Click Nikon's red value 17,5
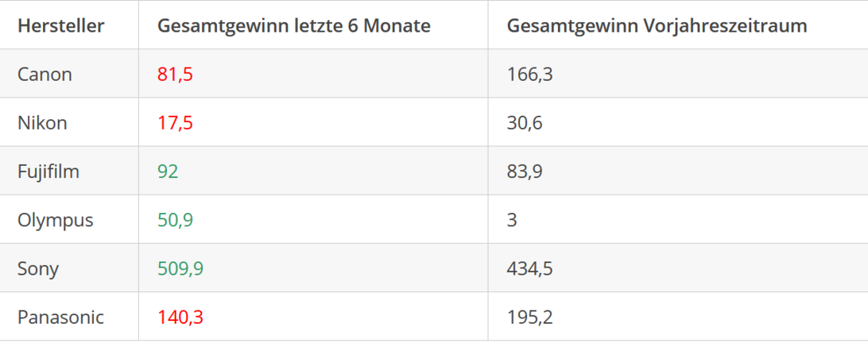 pos(175,123)
